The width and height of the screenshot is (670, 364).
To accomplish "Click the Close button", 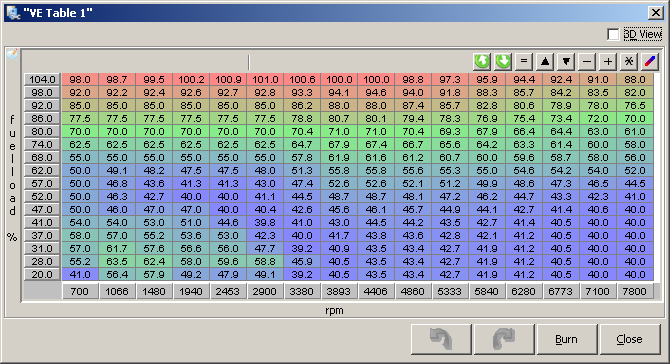I will [x=630, y=339].
